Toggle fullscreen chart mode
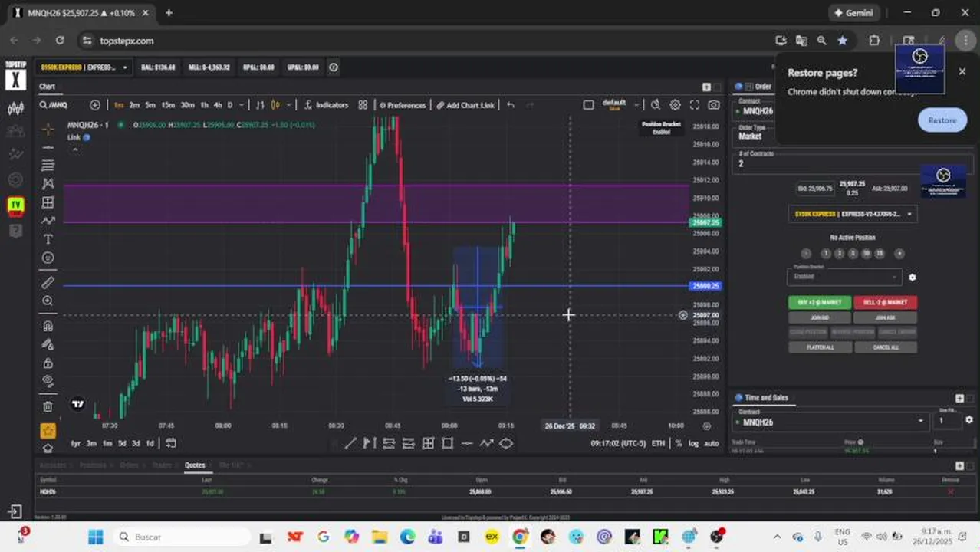 695,105
